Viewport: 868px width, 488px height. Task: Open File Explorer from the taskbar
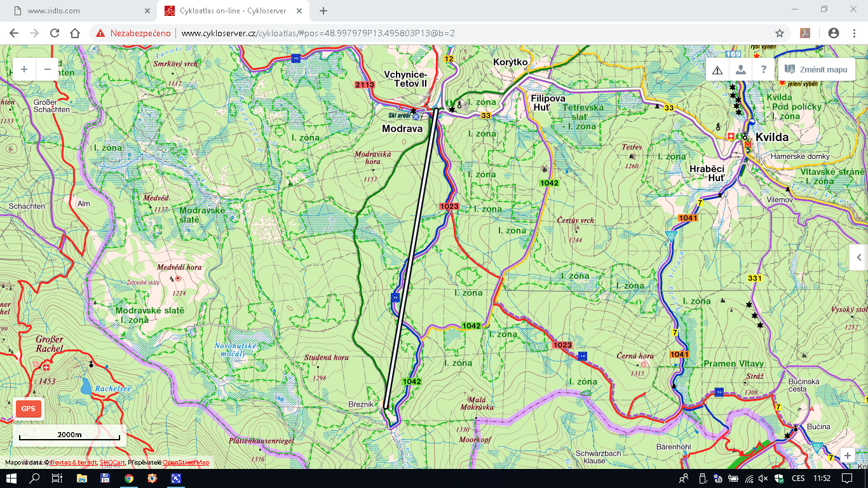(81, 478)
